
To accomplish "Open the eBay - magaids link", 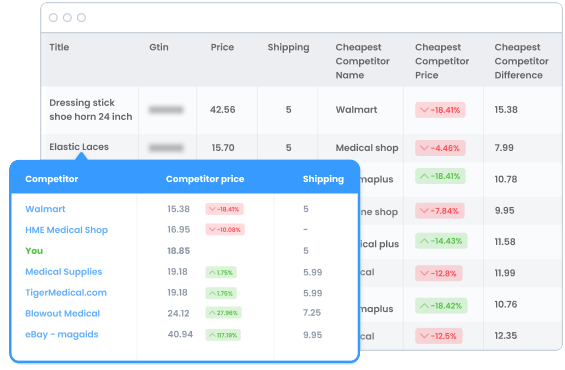I will [62, 334].
